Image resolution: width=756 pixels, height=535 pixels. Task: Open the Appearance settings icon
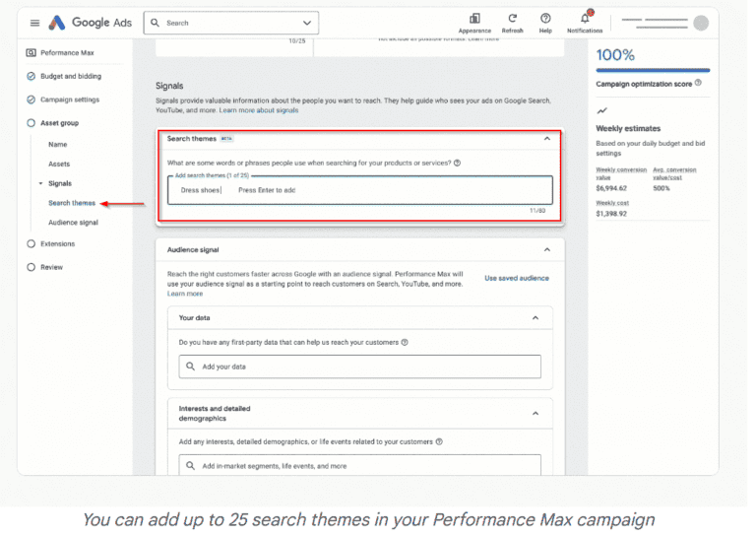[474, 19]
